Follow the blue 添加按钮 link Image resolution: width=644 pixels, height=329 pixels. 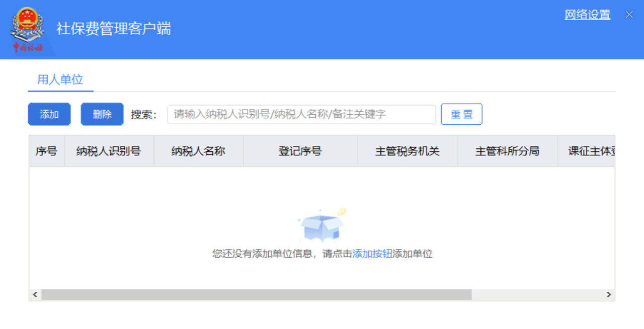(372, 254)
